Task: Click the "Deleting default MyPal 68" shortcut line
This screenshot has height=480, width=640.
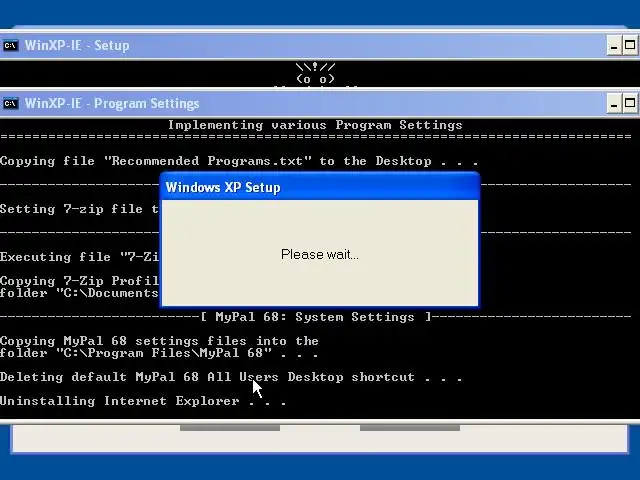Action: (x=231, y=377)
